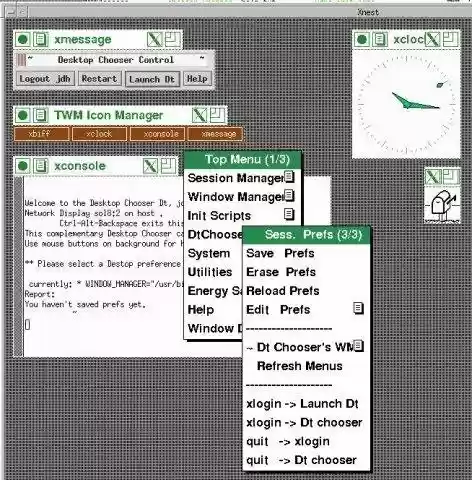Click green circle icon in TWM Icon Manager titlebar

(x=23, y=116)
